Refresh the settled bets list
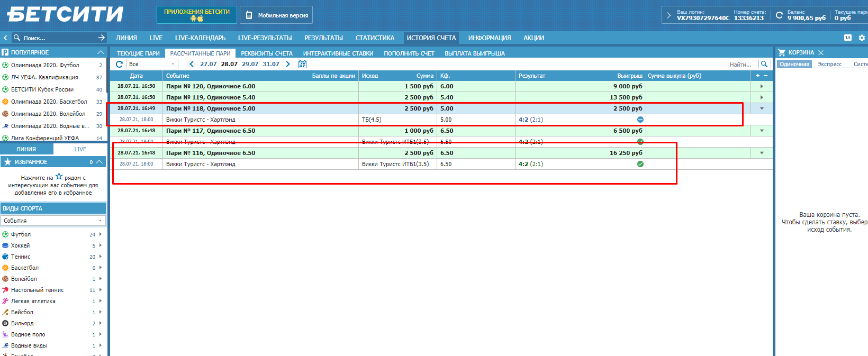This screenshot has height=356, width=868. click(x=119, y=65)
